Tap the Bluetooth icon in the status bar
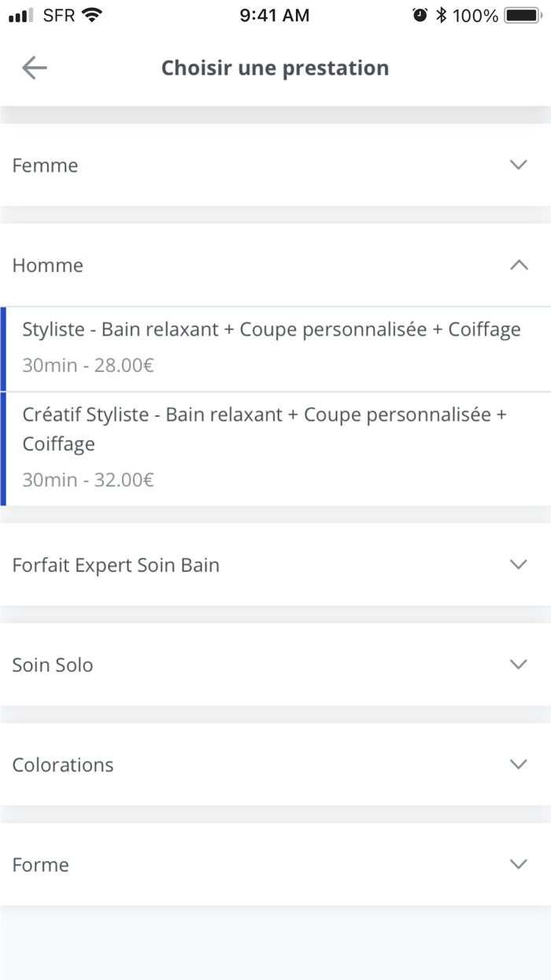Screen dimensions: 551x980 point(442,13)
